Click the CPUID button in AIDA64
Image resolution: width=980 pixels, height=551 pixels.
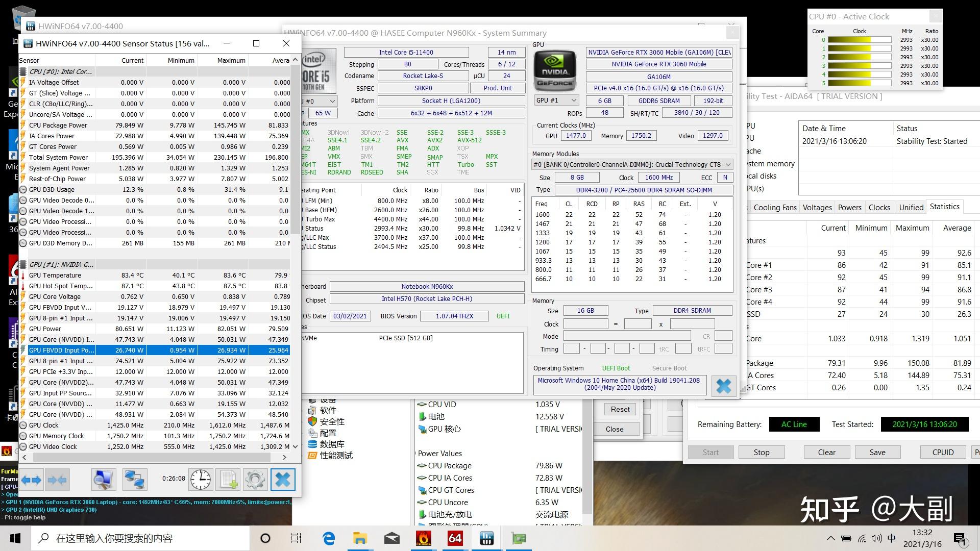click(943, 453)
